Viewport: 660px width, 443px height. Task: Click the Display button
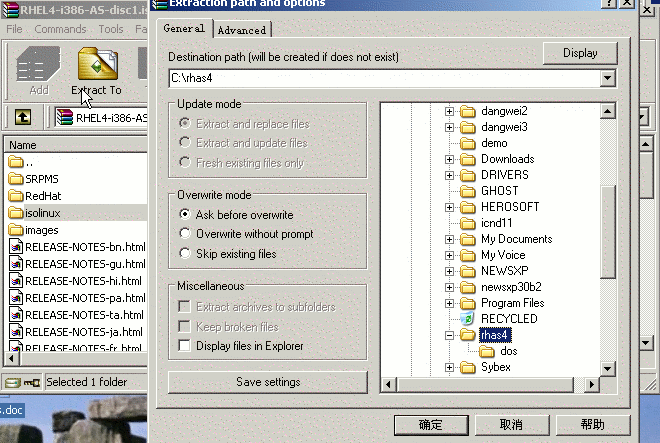pos(580,53)
